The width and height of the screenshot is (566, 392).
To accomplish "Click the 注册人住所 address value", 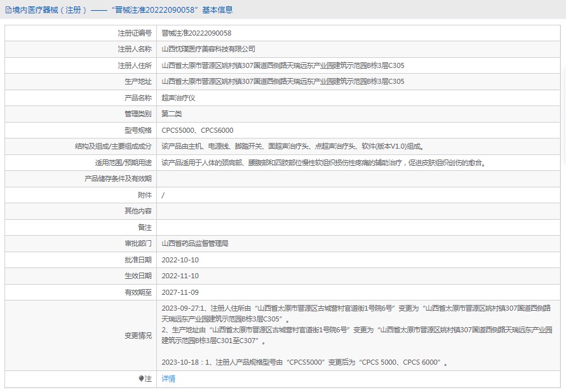I will click(x=283, y=65).
